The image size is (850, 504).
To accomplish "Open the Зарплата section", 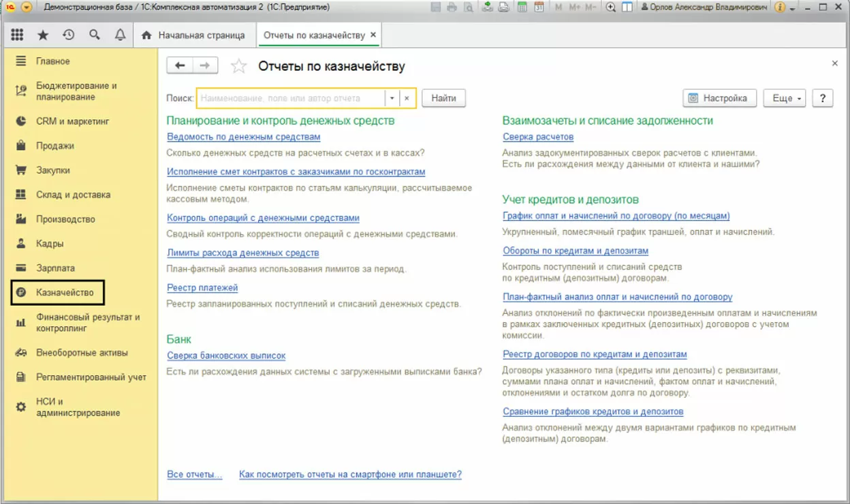I will 55,268.
